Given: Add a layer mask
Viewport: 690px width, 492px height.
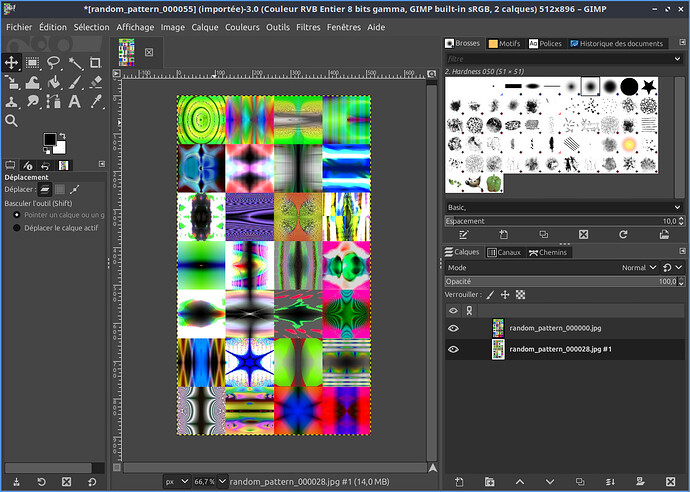Looking at the screenshot, I should (640, 482).
